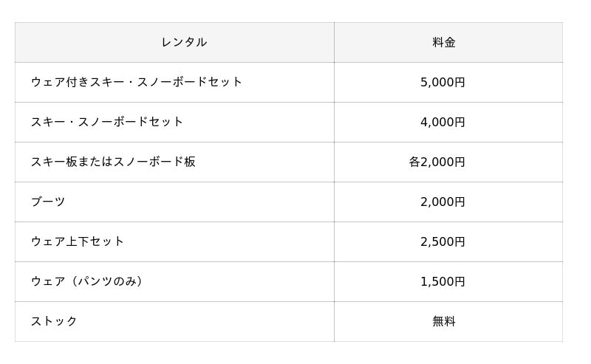Click the 無料 price for ストック
Viewport: 591px width, 364px height.
[x=444, y=321]
